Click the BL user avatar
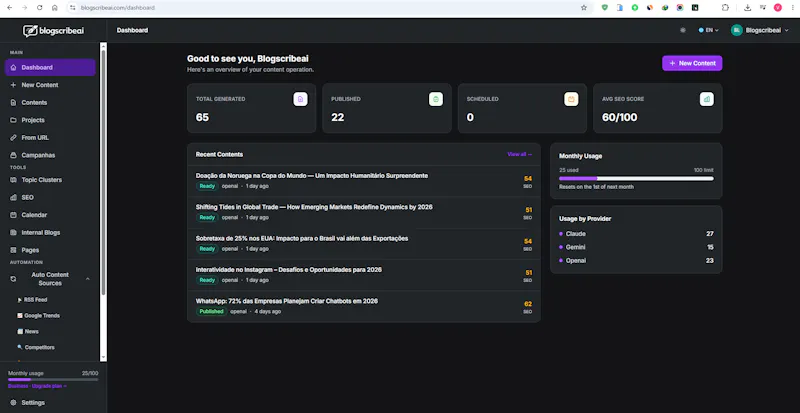The height and width of the screenshot is (413, 800). [736, 30]
